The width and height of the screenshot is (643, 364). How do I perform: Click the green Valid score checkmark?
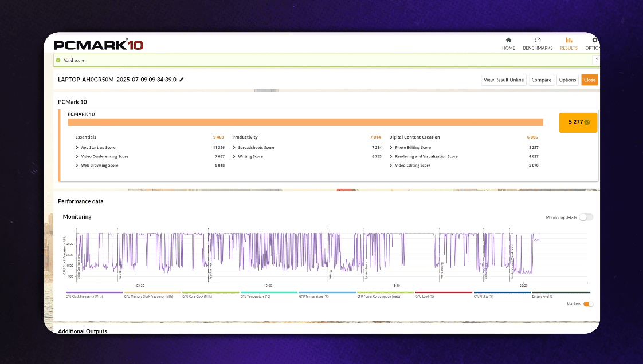(x=58, y=60)
